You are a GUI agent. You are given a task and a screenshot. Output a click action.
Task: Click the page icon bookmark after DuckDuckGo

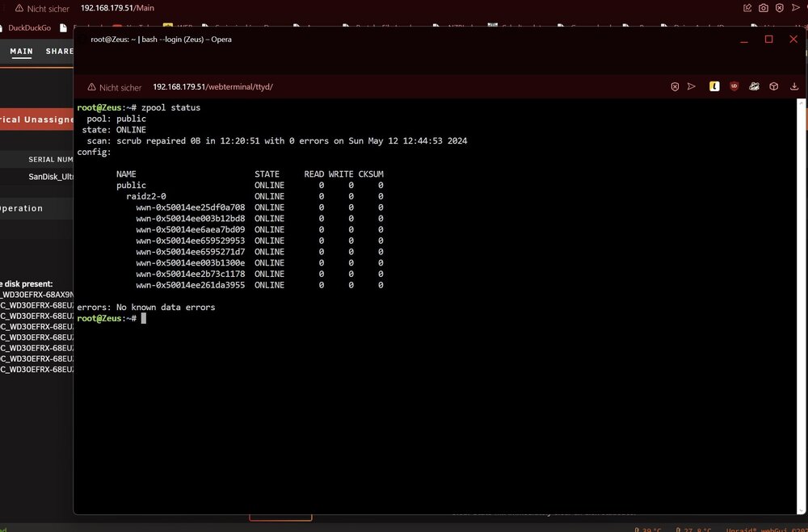63,27
